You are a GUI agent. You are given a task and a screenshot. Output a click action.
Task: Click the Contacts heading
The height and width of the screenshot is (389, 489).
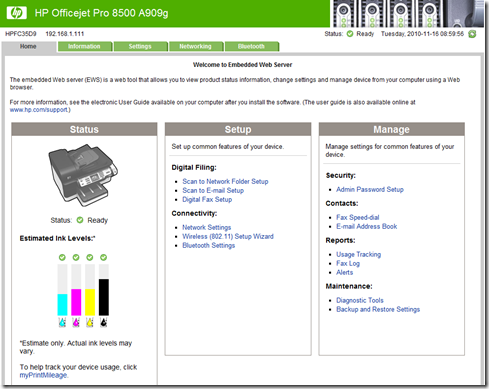point(342,203)
